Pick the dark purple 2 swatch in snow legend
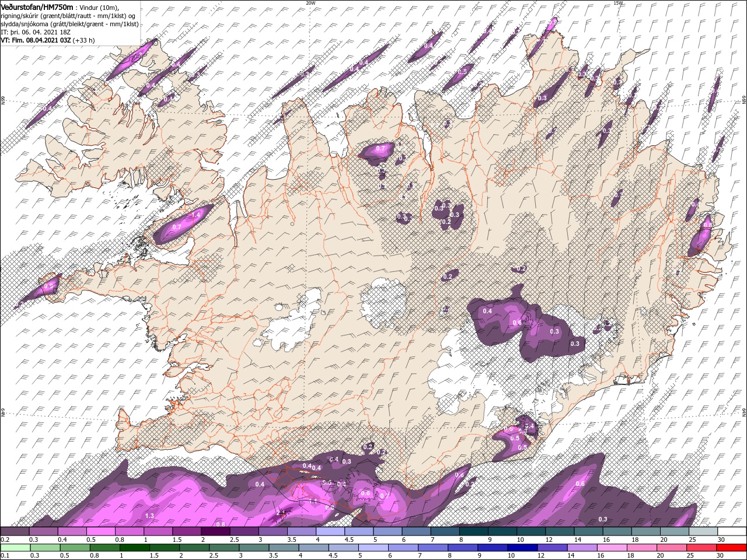This screenshot has width=747, height=560. point(216,531)
